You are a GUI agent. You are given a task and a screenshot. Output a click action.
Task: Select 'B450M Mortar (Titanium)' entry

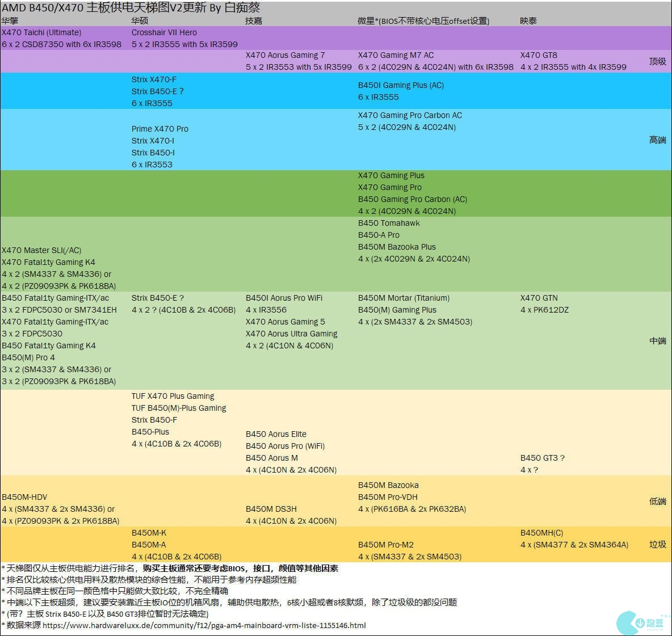tap(404, 298)
